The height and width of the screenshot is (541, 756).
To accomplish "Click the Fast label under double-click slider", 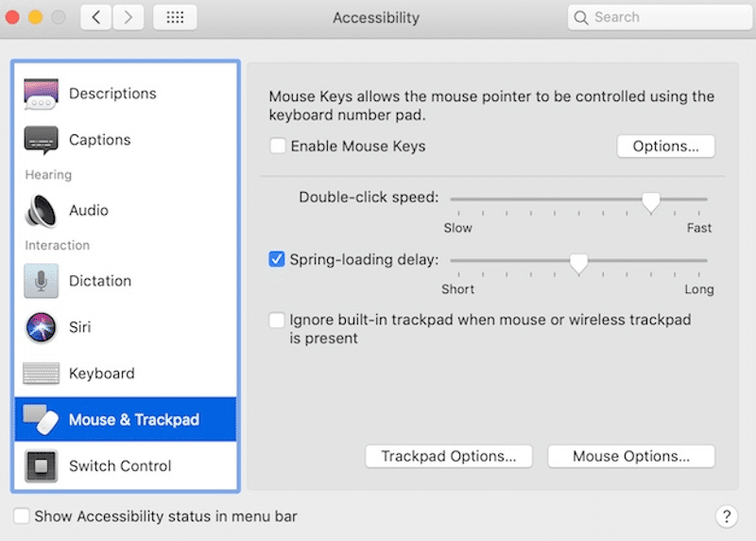I will click(x=699, y=228).
